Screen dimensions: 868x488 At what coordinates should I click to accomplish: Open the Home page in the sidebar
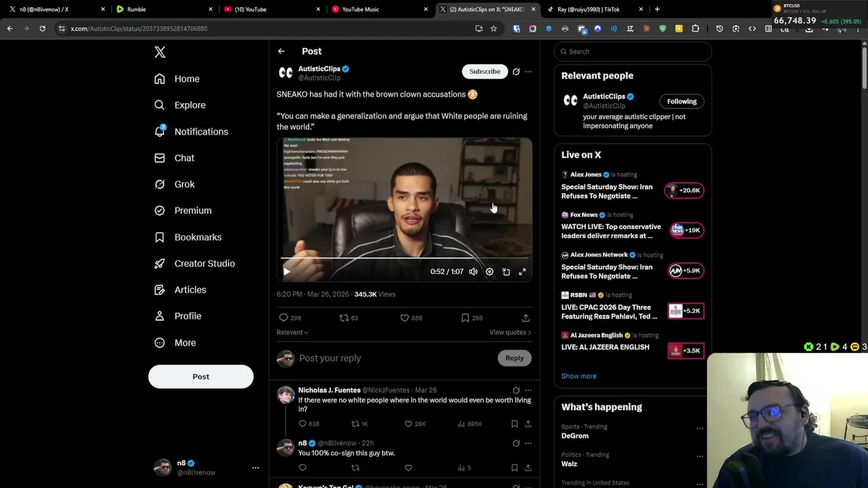coord(176,79)
